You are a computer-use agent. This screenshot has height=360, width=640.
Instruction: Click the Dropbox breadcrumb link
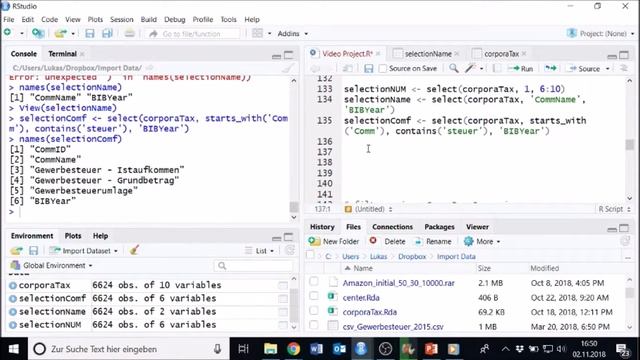click(412, 257)
